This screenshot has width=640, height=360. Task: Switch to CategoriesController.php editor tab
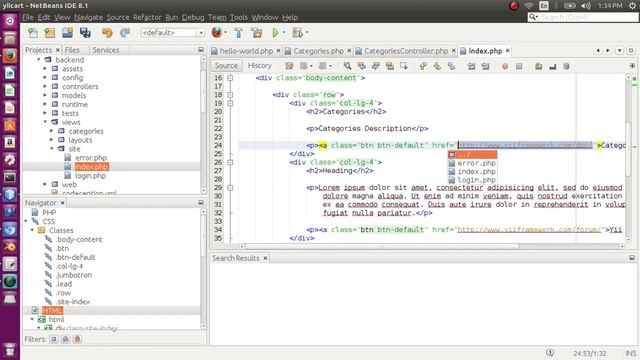pyautogui.click(x=406, y=51)
